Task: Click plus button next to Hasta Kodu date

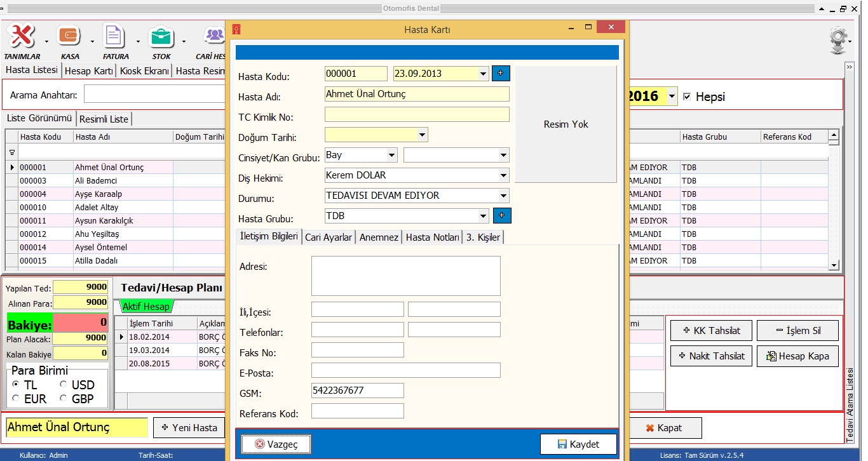Action: [500, 73]
